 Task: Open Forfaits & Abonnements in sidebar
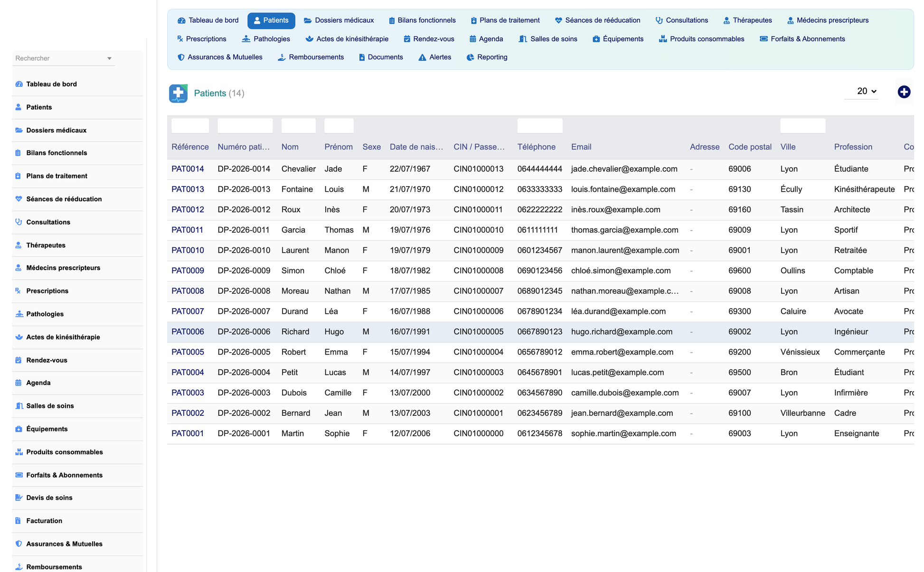pyautogui.click(x=65, y=475)
